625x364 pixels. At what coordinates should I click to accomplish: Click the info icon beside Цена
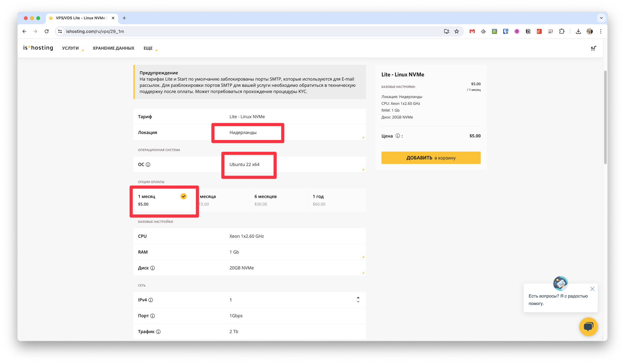point(397,136)
